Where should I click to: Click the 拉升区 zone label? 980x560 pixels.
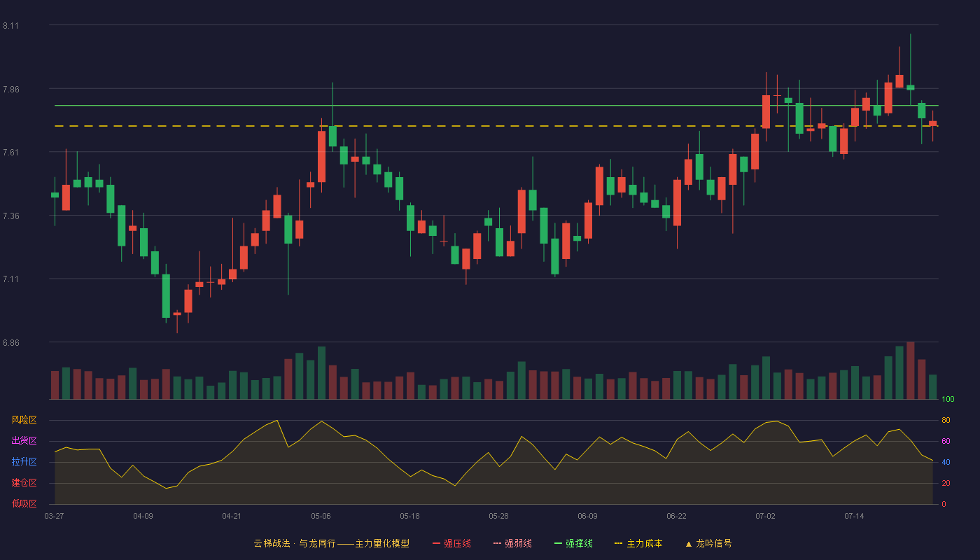point(24,462)
